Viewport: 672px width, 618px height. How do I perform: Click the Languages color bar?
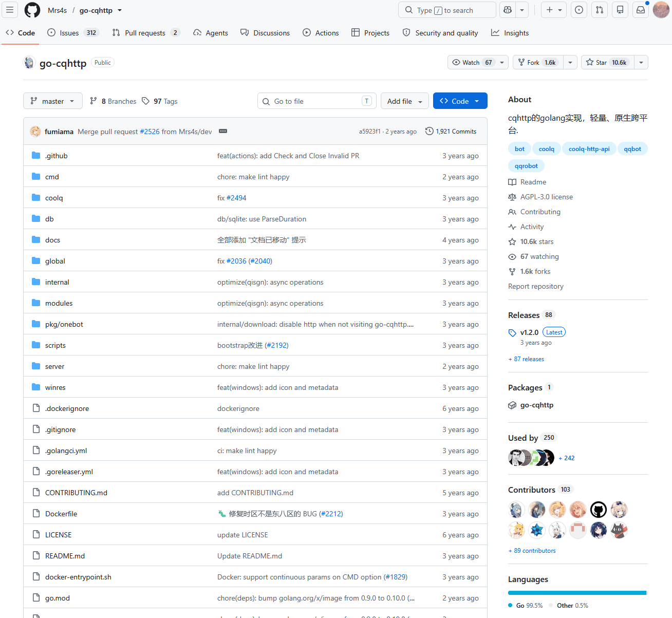[578, 593]
